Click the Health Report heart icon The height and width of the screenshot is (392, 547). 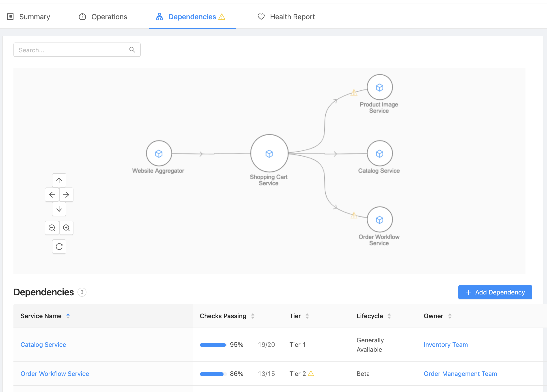(261, 17)
